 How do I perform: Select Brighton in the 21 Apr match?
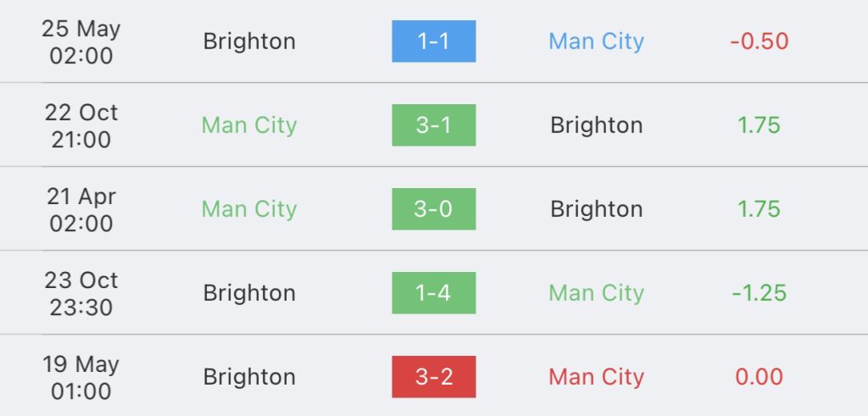596,209
